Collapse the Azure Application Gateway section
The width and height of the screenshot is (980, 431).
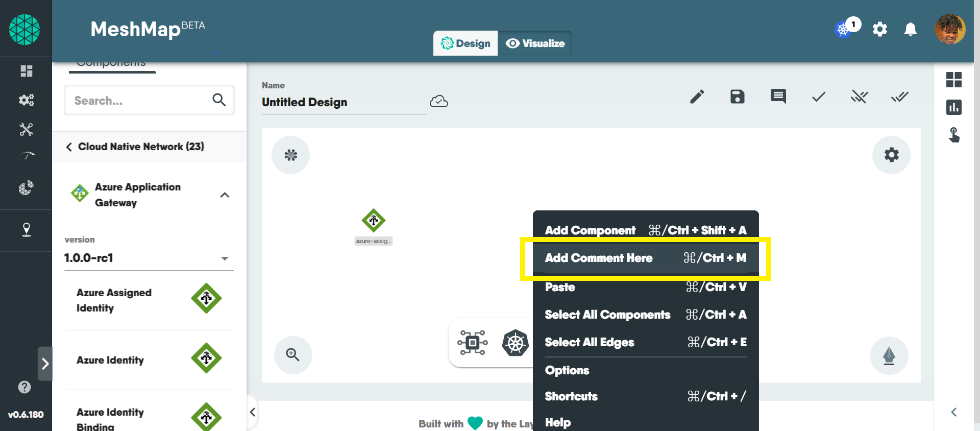click(x=225, y=195)
